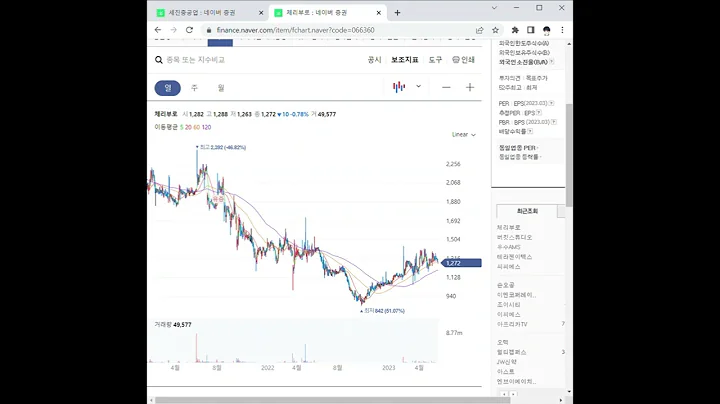
Task: Open 엘컴퍼스 in recent list
Action: 512,352
